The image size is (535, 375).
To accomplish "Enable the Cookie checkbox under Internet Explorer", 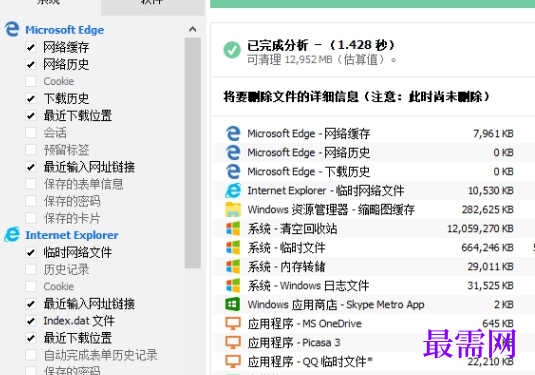I will tap(31, 287).
